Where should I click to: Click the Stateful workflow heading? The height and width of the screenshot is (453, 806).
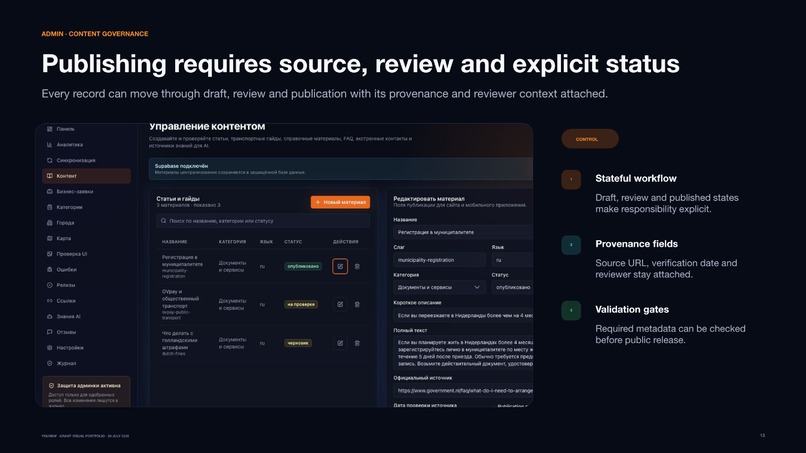point(636,178)
